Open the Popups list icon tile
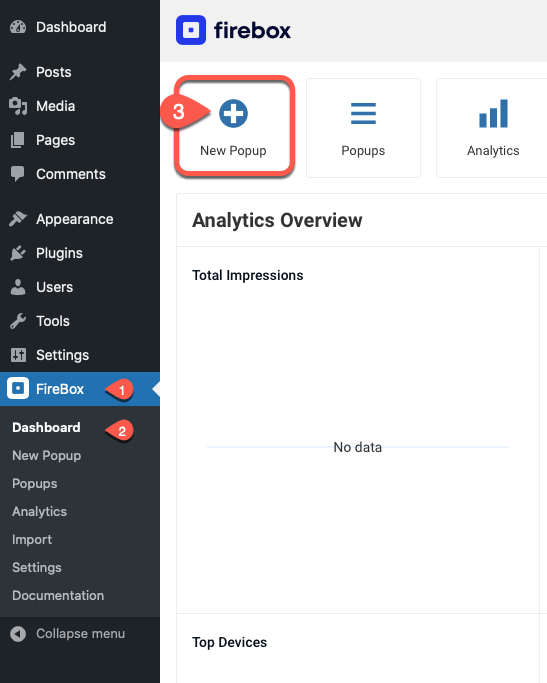The width and height of the screenshot is (547, 683). [x=363, y=128]
